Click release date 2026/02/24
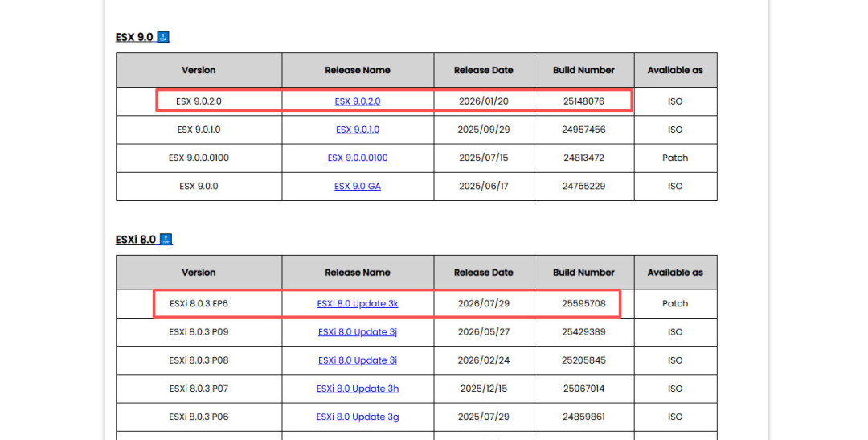 [484, 360]
